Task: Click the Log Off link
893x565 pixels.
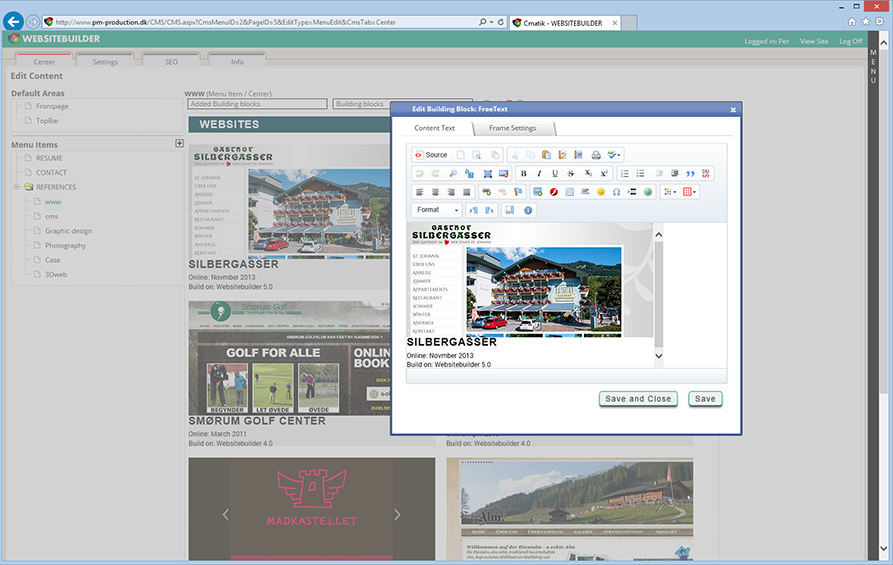Action: click(850, 41)
